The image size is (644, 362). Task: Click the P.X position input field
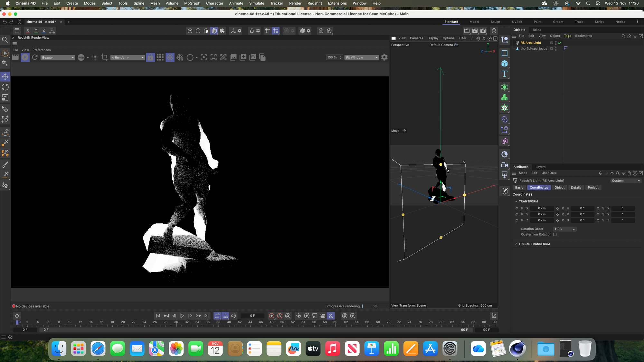(x=542, y=208)
